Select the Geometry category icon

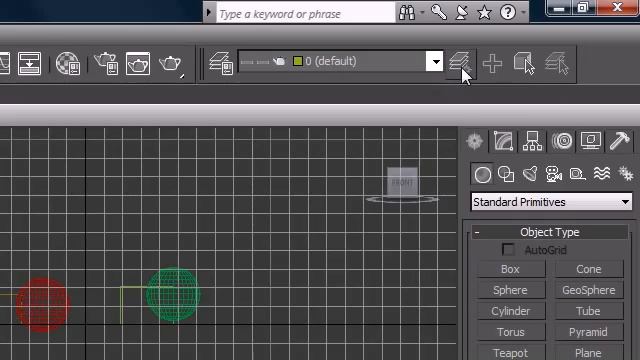click(482, 174)
